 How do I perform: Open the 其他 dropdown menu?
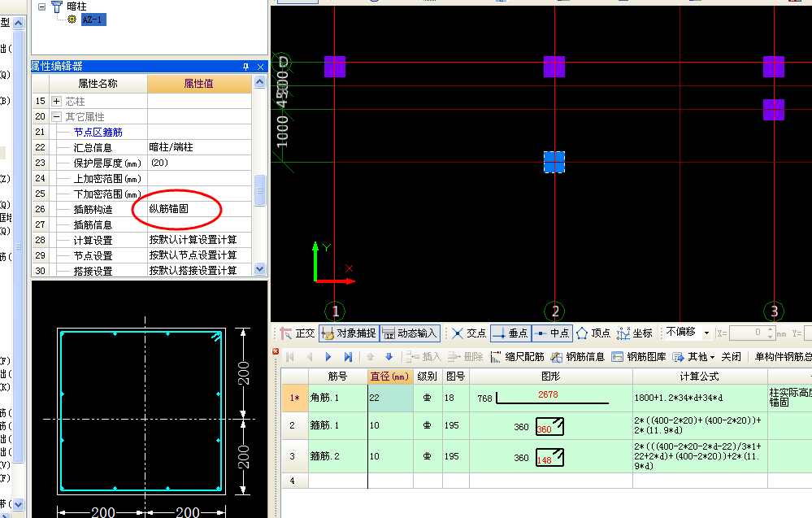coord(693,357)
